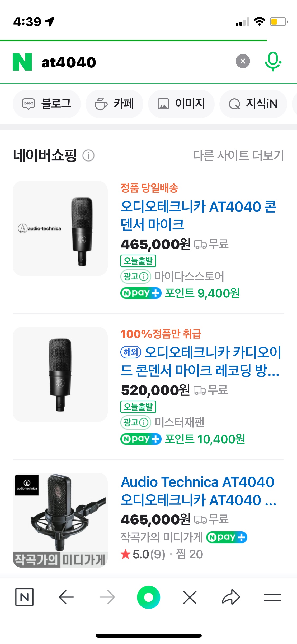Viewport: 297px width, 644px height.
Task: Open the 지식iN tab
Action: (x=253, y=104)
